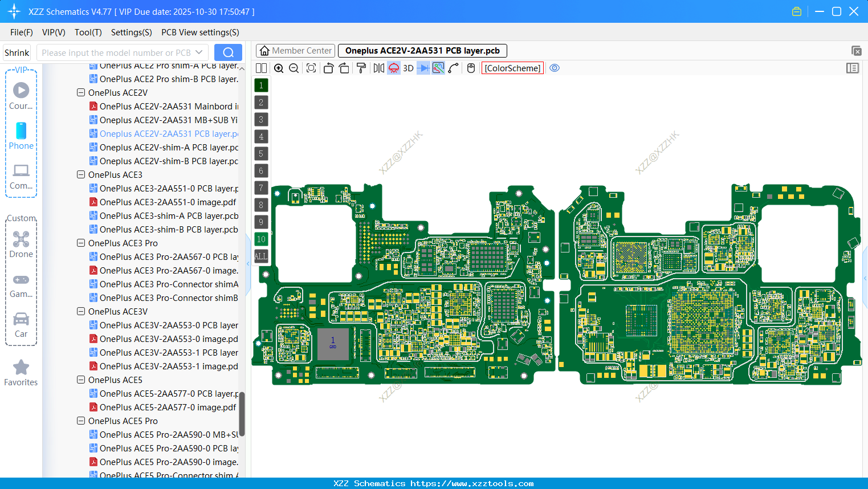Open the Drone section in the sidebar

pyautogui.click(x=21, y=245)
